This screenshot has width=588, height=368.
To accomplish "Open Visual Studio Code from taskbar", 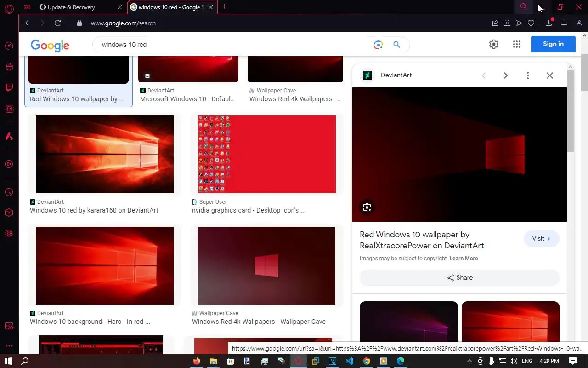I will (350, 361).
